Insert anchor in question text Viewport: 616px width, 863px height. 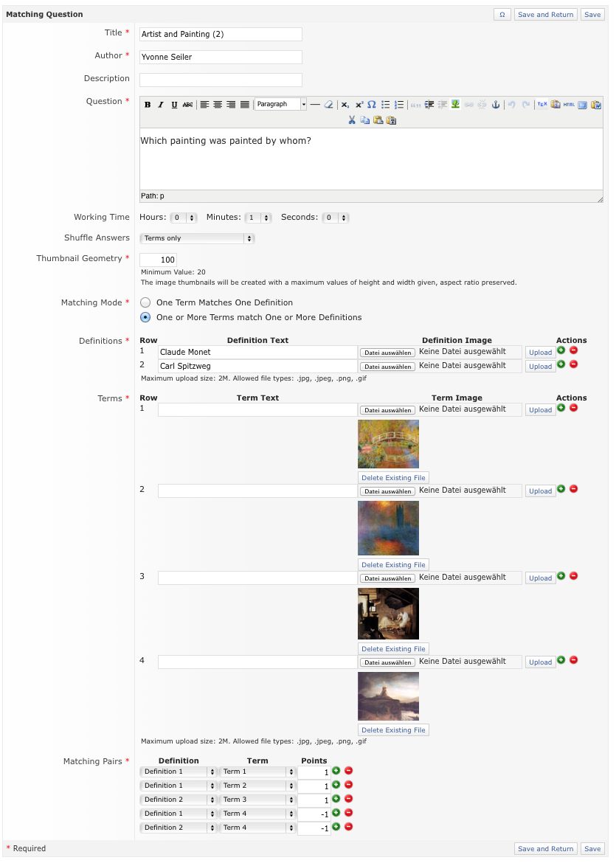pyautogui.click(x=496, y=105)
